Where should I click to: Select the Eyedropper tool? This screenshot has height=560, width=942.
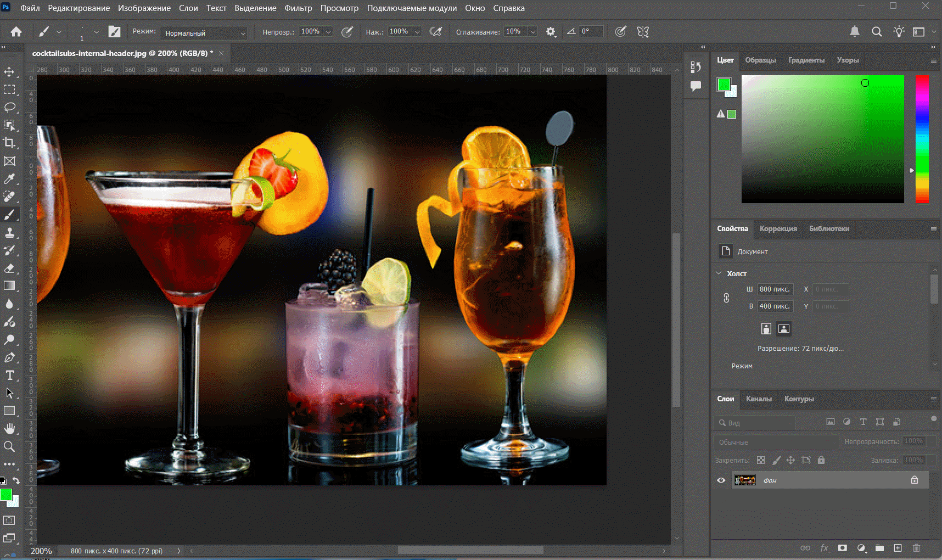click(9, 179)
